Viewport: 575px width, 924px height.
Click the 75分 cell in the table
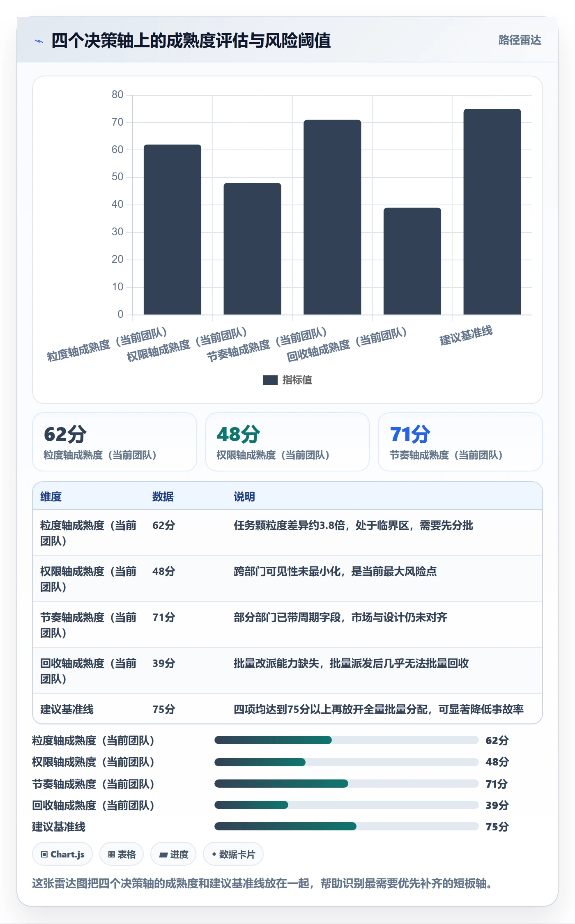tap(164, 710)
